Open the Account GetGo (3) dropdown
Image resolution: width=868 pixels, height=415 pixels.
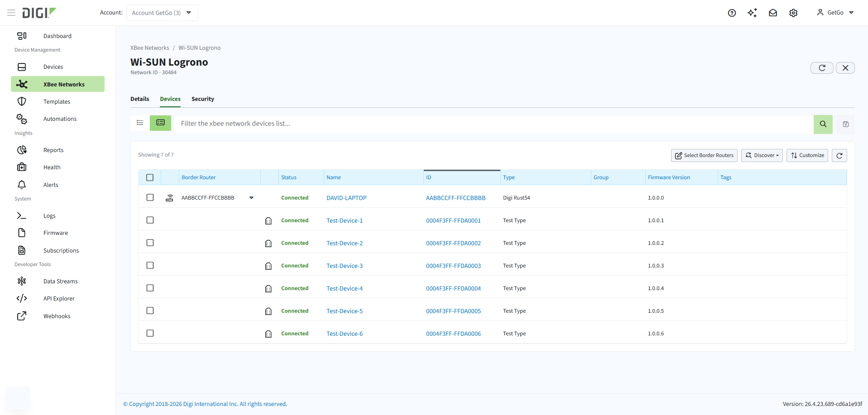point(162,13)
